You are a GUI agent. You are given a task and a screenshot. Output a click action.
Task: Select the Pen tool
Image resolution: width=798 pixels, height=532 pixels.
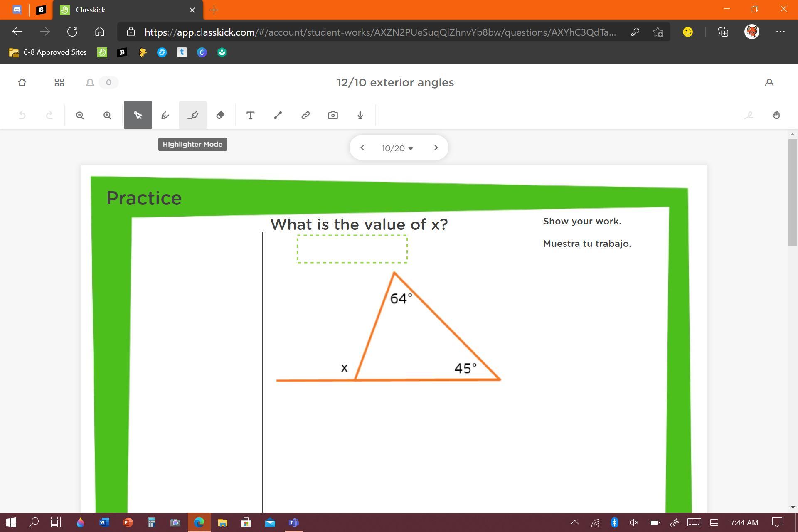tap(165, 115)
